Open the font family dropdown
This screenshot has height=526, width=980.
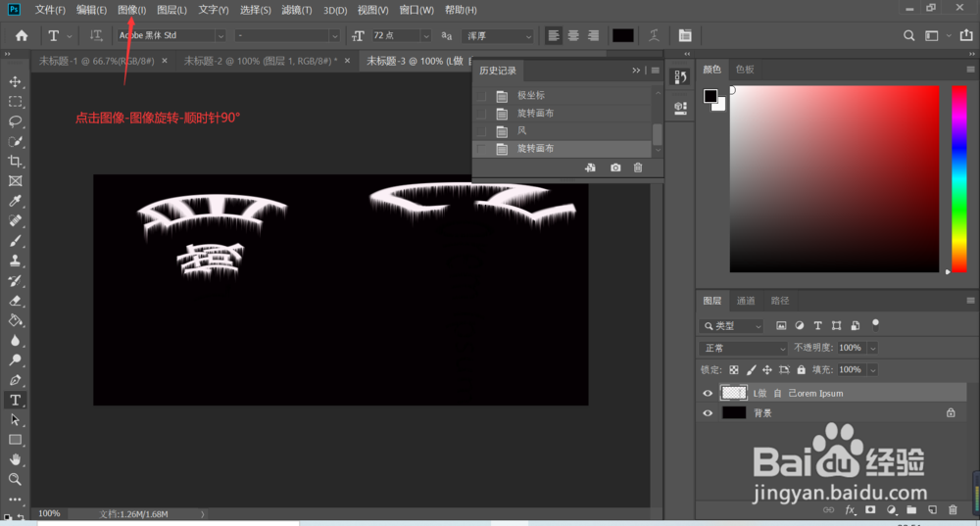[x=220, y=35]
